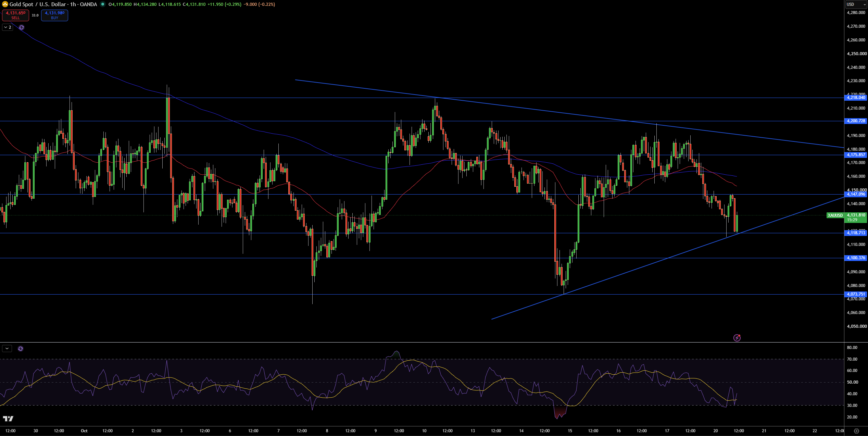This screenshot has width=868, height=436.
Task: Click the high value H4,134.280
Action: (x=145, y=4)
